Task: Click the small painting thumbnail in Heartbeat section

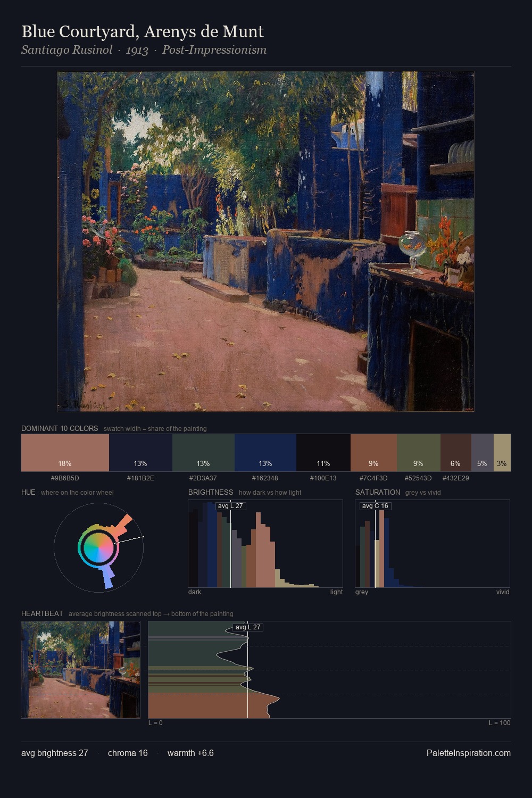Action: click(80, 670)
